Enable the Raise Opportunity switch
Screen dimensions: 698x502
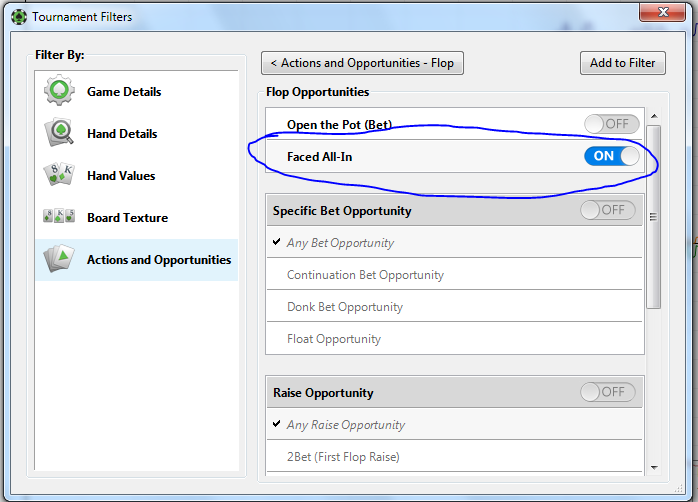coord(607,392)
